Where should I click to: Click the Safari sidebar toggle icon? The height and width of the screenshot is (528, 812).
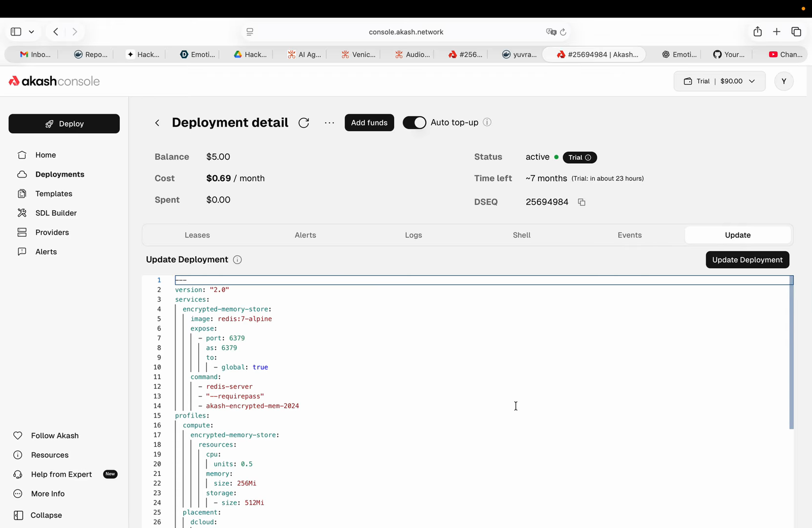point(16,31)
